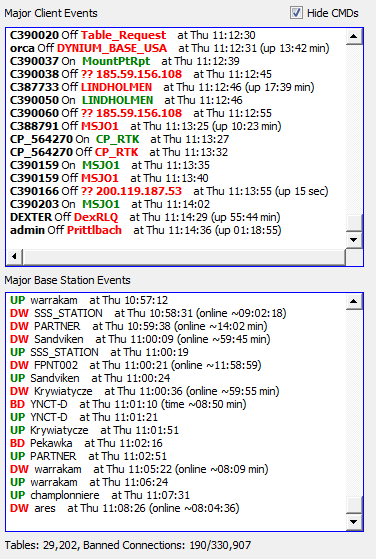Screen dimensions: 376x559
Task: Click the Tables and Banned Connections status text
Action: (x=128, y=545)
